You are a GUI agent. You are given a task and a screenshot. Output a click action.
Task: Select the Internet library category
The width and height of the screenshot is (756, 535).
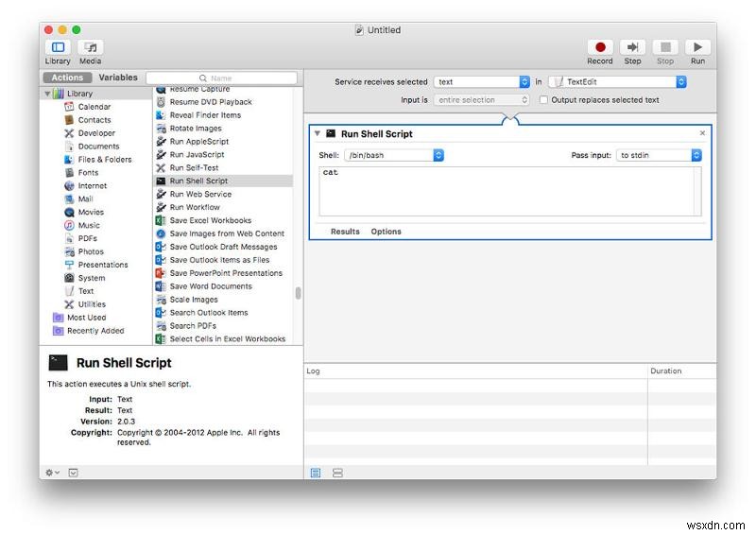click(92, 185)
